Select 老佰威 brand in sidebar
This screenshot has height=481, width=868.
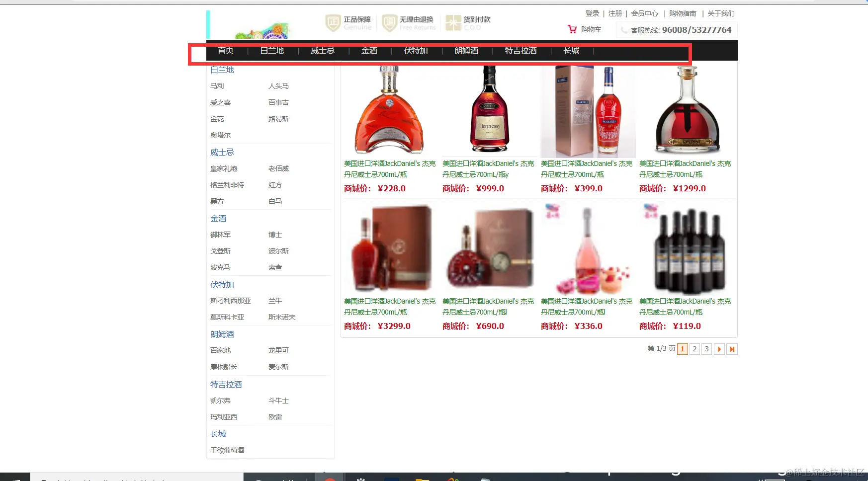(278, 168)
